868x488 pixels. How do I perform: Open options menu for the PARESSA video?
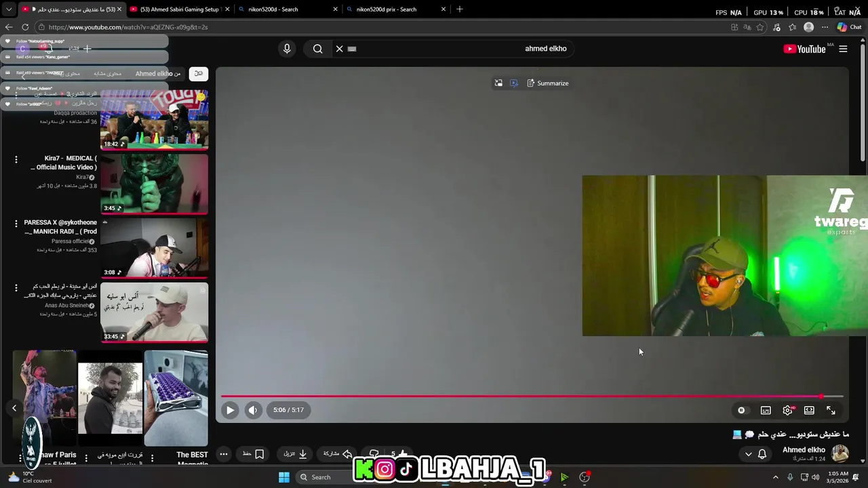coord(16,223)
